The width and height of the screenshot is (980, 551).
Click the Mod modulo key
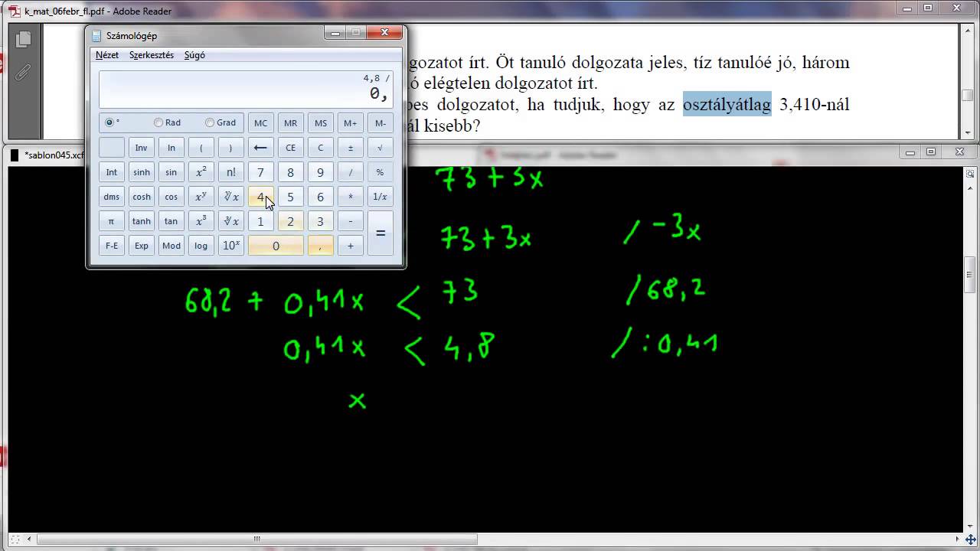click(171, 246)
